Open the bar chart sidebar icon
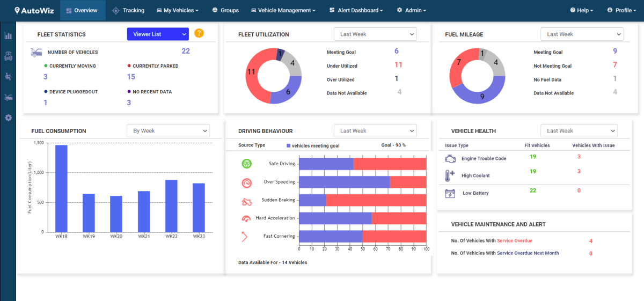This screenshot has height=301, width=644. coord(8,36)
